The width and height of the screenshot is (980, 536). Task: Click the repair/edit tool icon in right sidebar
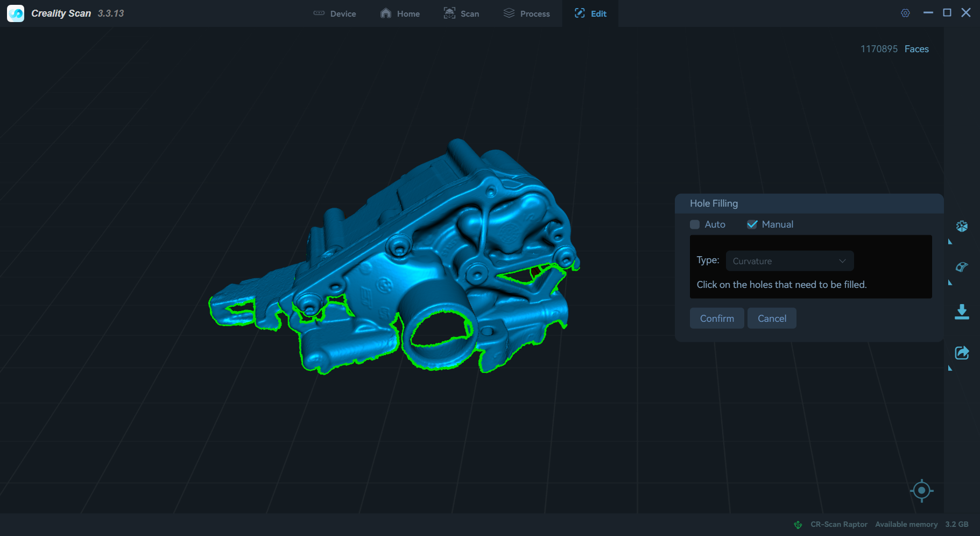(x=962, y=267)
